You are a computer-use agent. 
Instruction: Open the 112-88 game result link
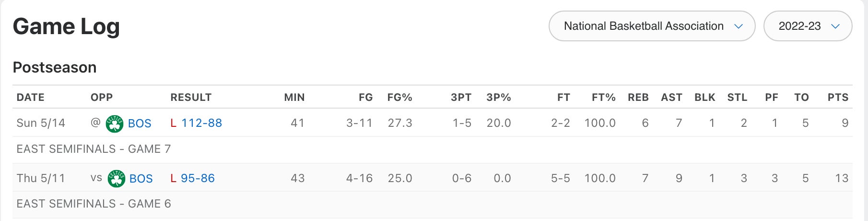(x=201, y=123)
